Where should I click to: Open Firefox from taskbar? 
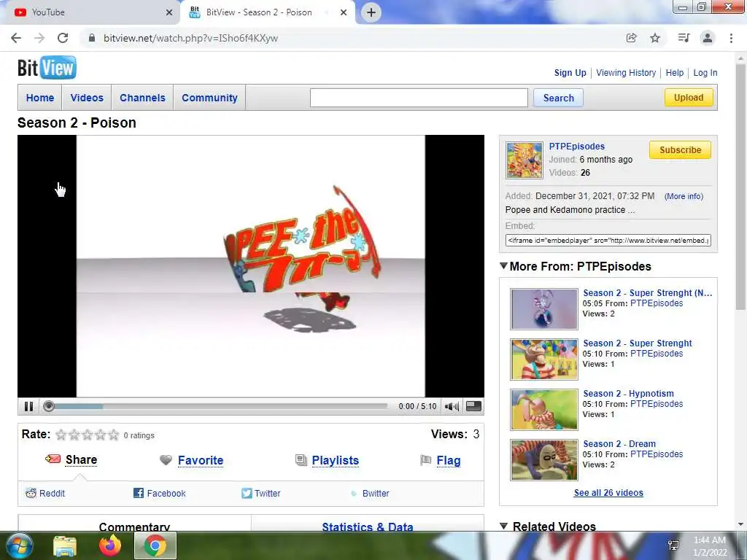pyautogui.click(x=110, y=545)
